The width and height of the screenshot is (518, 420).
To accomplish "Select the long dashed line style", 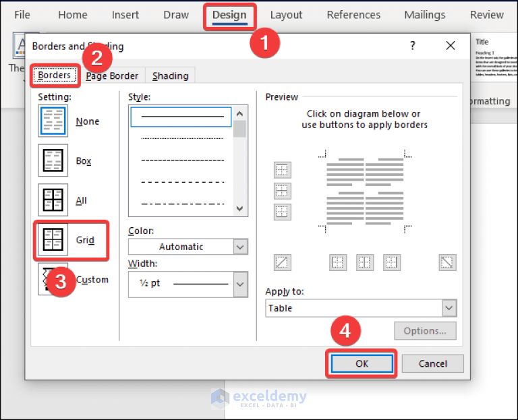I will [181, 182].
